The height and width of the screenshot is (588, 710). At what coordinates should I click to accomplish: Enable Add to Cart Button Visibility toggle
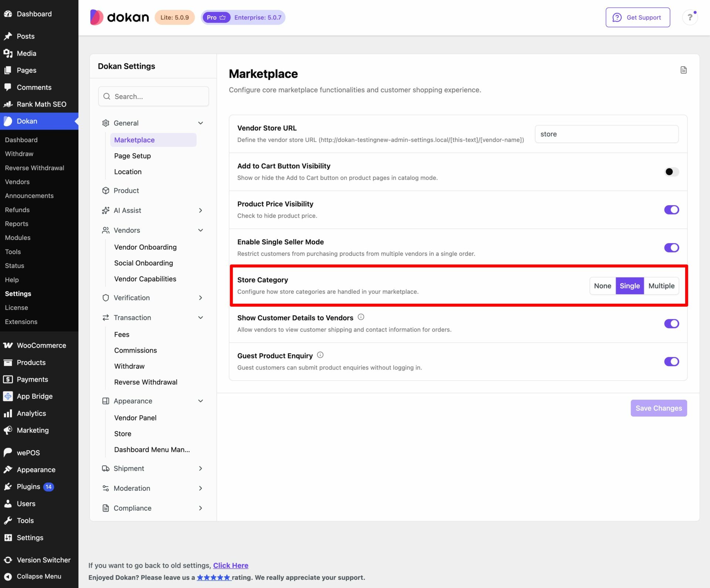[672, 171]
